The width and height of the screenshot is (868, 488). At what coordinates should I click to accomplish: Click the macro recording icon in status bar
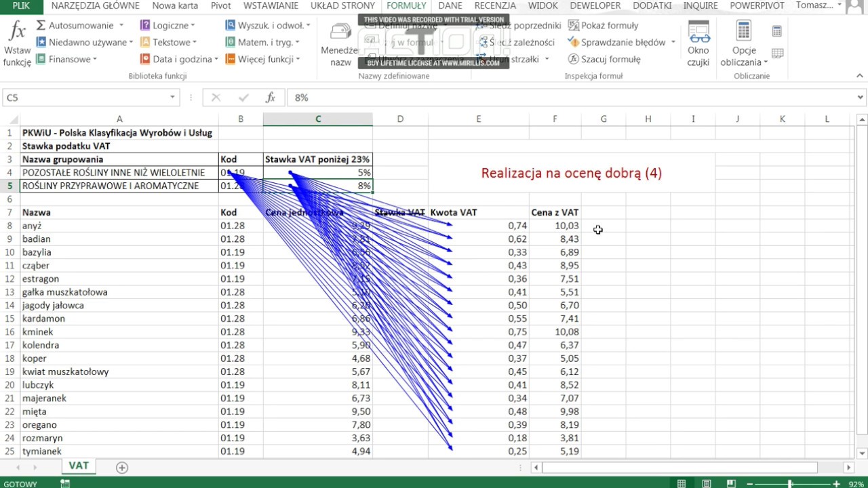click(65, 484)
